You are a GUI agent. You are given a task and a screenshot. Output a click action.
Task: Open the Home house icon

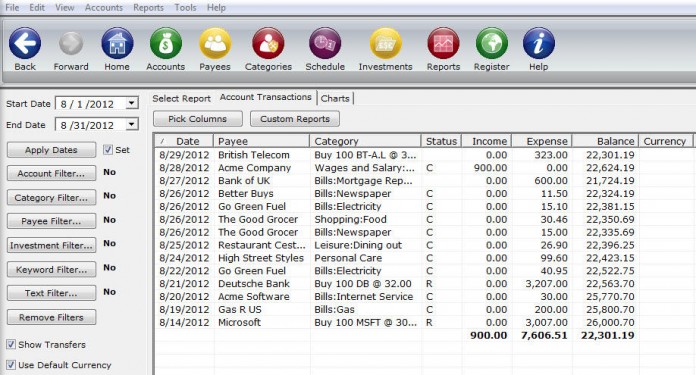(117, 43)
